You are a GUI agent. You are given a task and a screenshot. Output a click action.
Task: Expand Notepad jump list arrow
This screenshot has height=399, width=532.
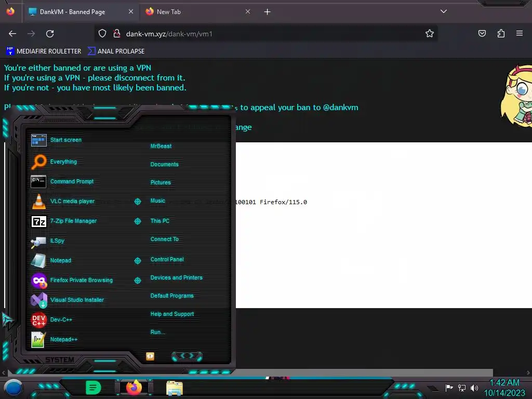pyautogui.click(x=137, y=261)
